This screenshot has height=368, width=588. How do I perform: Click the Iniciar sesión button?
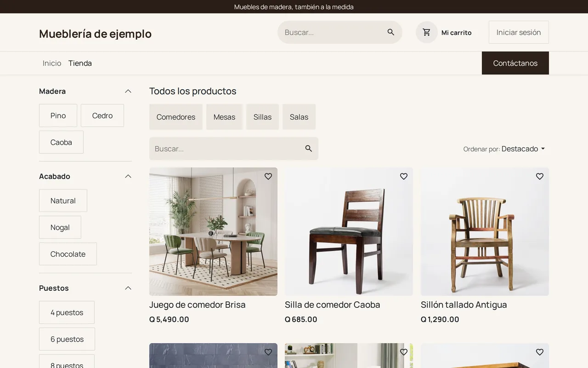[519, 32]
